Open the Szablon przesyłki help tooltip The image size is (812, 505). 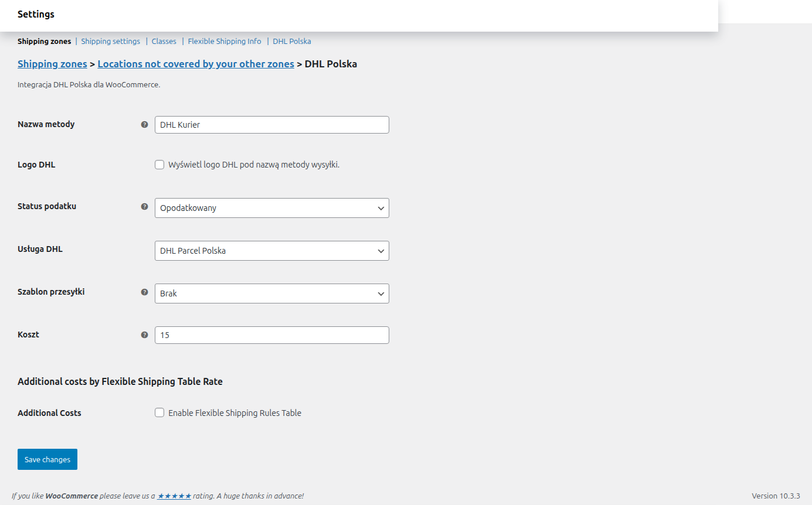coord(144,291)
